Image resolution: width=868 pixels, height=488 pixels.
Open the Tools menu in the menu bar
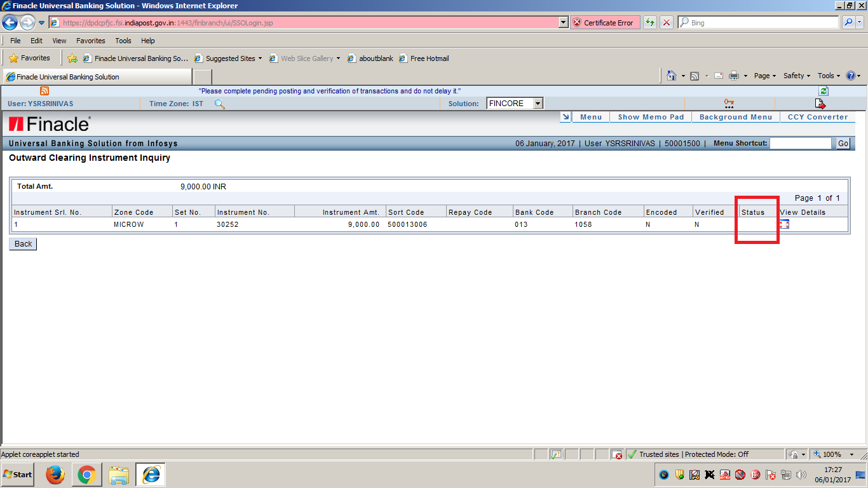123,40
